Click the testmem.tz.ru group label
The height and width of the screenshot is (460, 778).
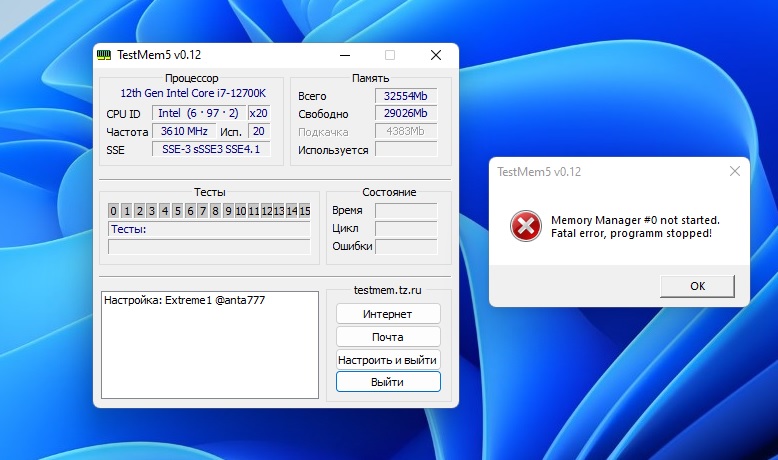tap(388, 290)
